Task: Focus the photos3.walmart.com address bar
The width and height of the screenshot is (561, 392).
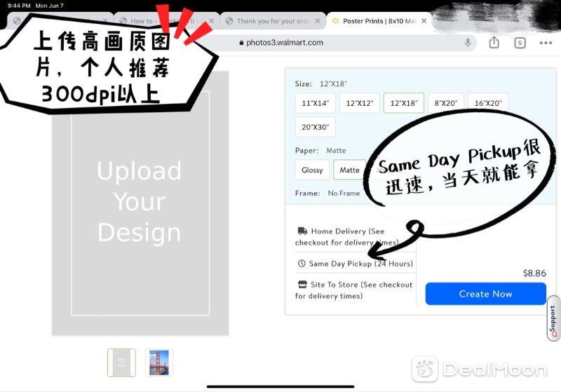Action: pos(281,43)
